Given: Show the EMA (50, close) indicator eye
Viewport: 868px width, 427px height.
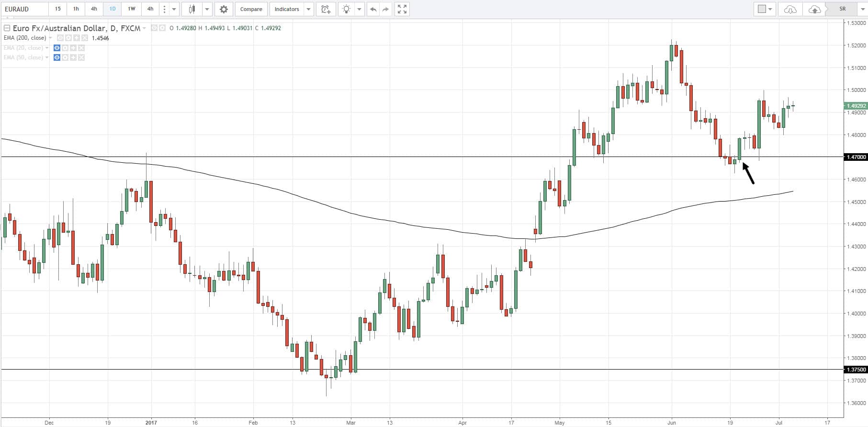Looking at the screenshot, I should point(57,57).
